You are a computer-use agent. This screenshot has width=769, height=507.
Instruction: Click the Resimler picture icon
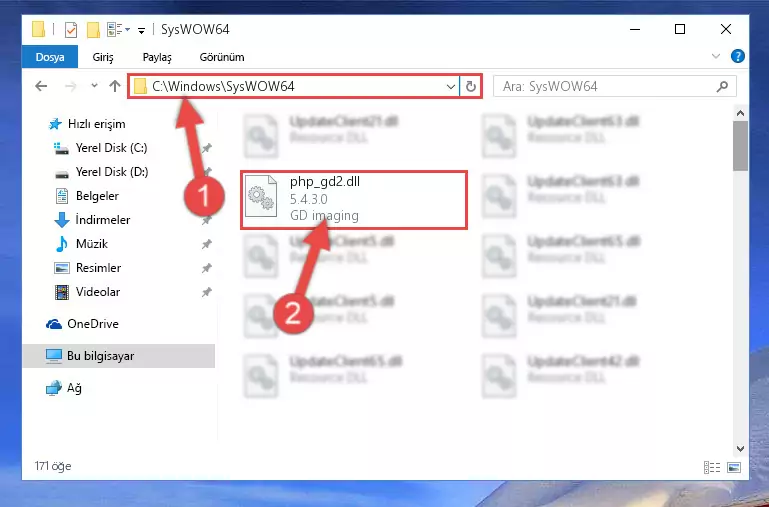pos(62,268)
